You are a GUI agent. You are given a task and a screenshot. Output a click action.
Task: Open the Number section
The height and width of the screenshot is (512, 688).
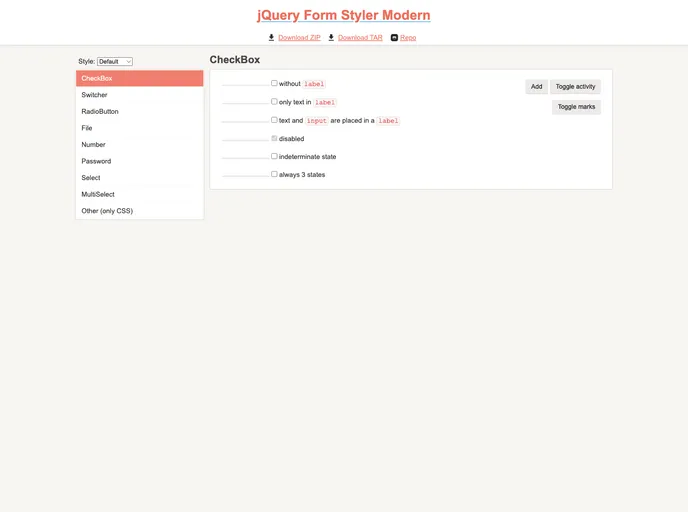[x=140, y=145]
